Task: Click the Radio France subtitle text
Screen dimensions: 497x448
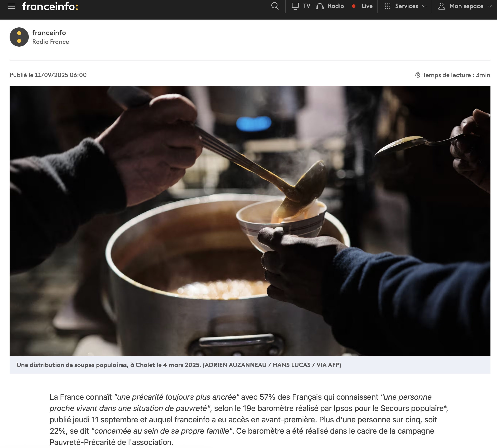Action: (x=51, y=42)
